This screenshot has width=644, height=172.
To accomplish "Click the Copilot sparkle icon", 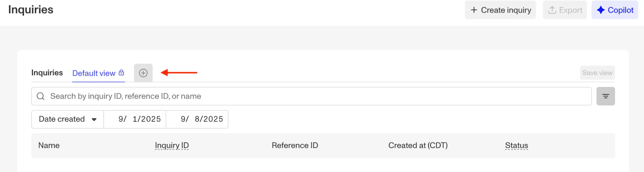I will pyautogui.click(x=601, y=10).
